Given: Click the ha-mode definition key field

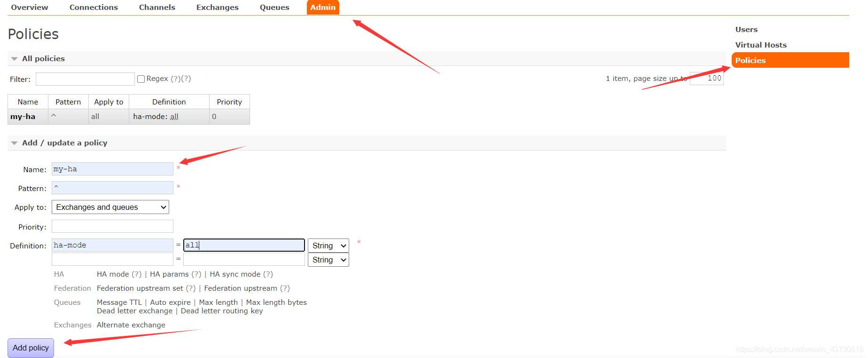Looking at the screenshot, I should (112, 245).
